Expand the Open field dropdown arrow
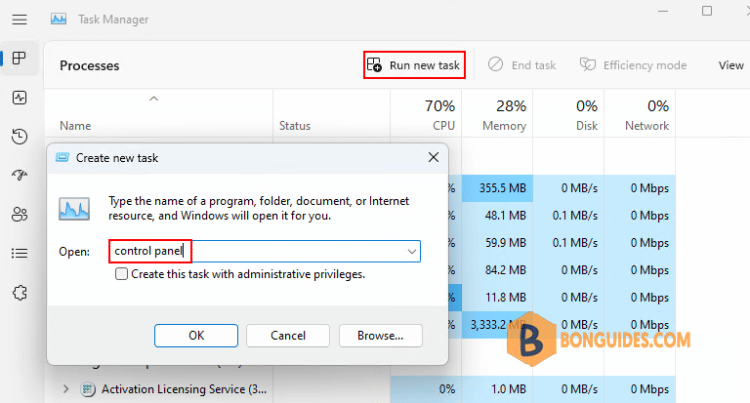Image resolution: width=750 pixels, height=403 pixels. [411, 252]
